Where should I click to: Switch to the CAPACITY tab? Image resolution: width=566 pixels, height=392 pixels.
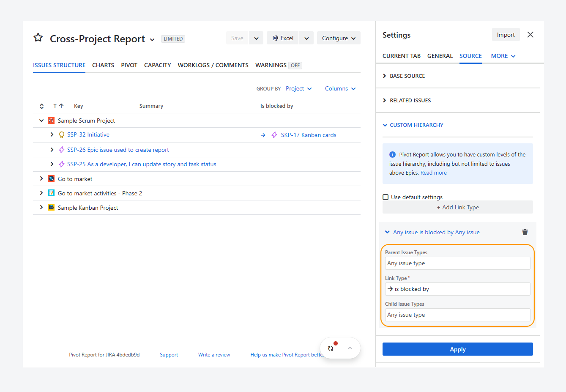157,65
